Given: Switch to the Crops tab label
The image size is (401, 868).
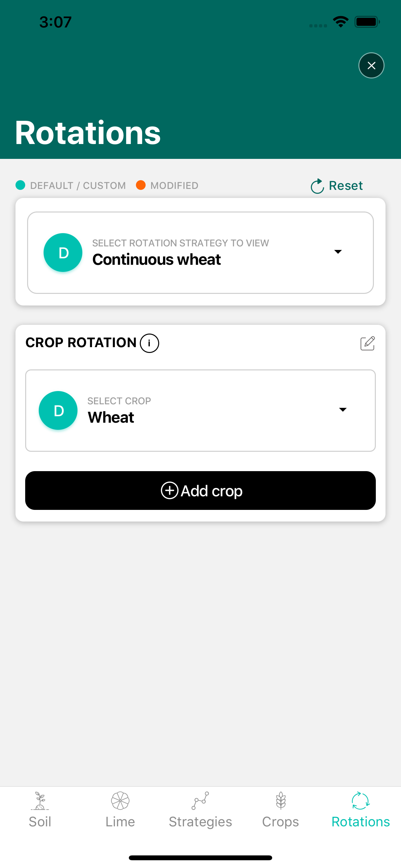Looking at the screenshot, I should 281,822.
